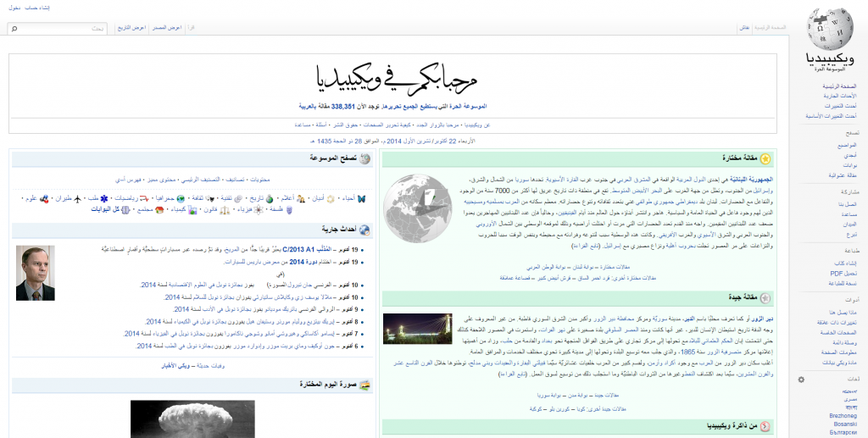Open the Biographies portal people icon
This screenshot has width=868, height=438.
[301, 198]
